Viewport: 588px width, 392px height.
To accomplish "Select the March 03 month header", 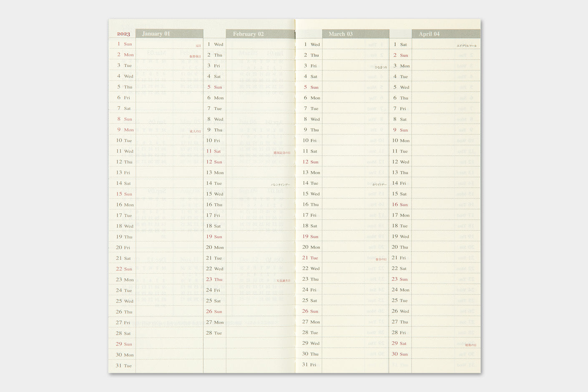I will 355,34.
